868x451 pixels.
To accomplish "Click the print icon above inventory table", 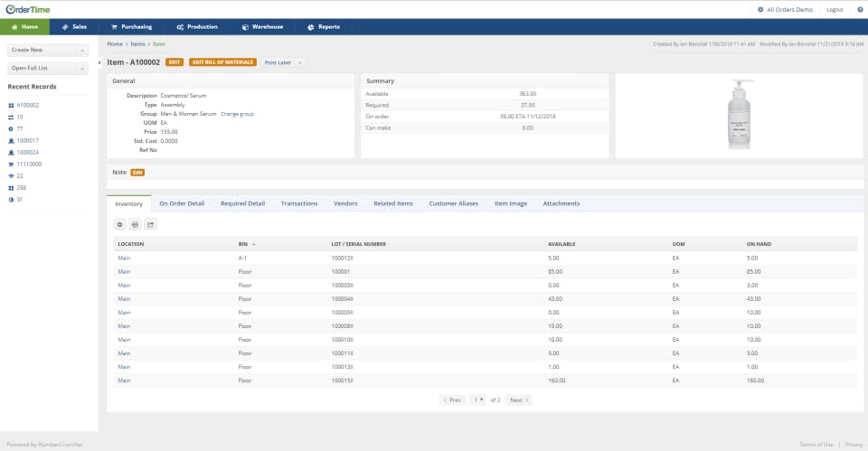I will click(135, 224).
